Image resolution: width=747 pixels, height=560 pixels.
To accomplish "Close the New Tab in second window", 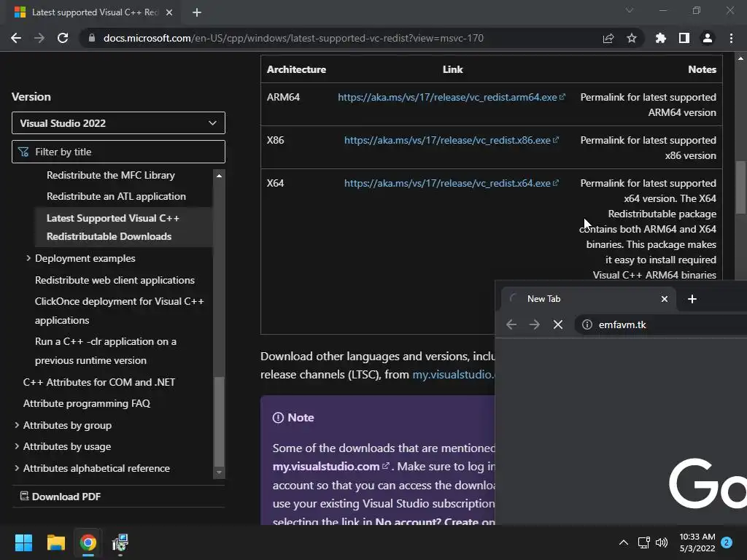I will [x=664, y=298].
